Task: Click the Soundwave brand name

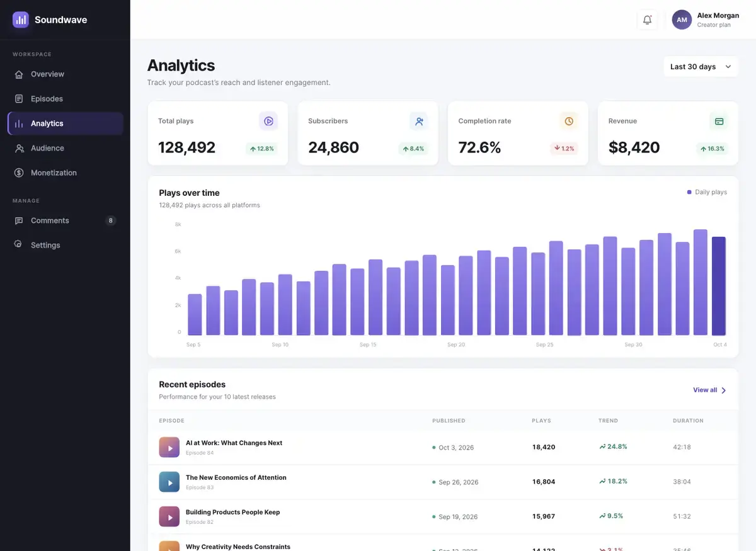Action: pos(60,20)
